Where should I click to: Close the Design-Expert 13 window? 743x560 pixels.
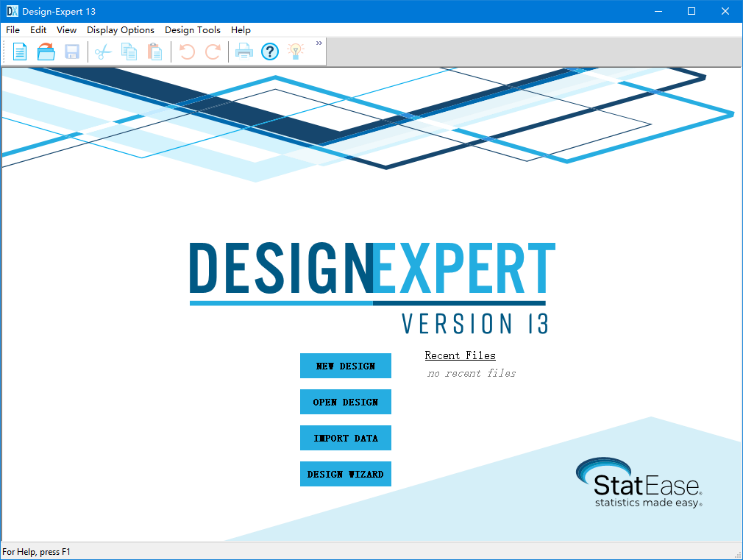(x=725, y=11)
